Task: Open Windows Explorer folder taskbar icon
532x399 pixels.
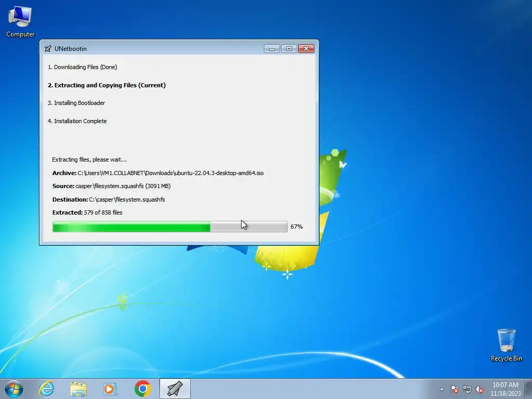Action: pos(78,389)
